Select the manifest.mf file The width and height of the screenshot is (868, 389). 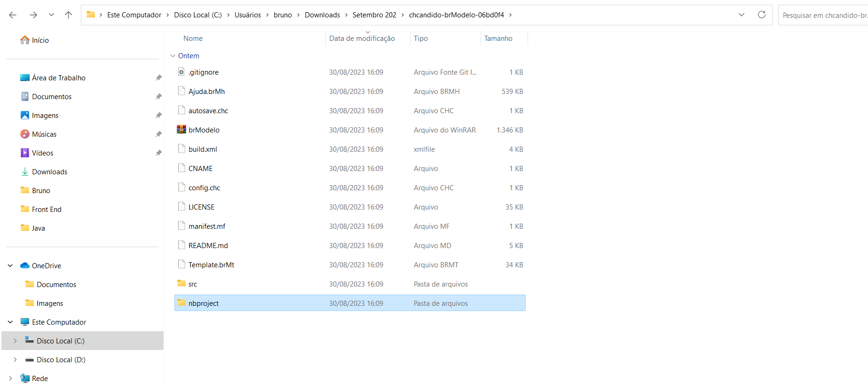350,226
